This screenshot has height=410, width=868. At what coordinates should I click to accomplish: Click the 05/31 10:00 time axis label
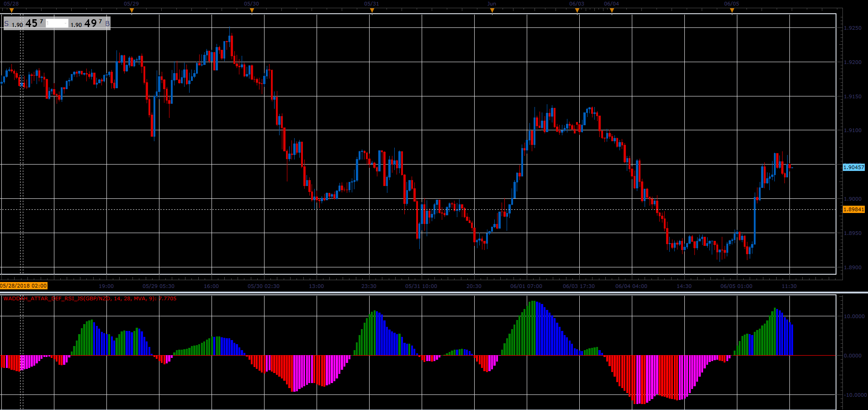(421, 286)
